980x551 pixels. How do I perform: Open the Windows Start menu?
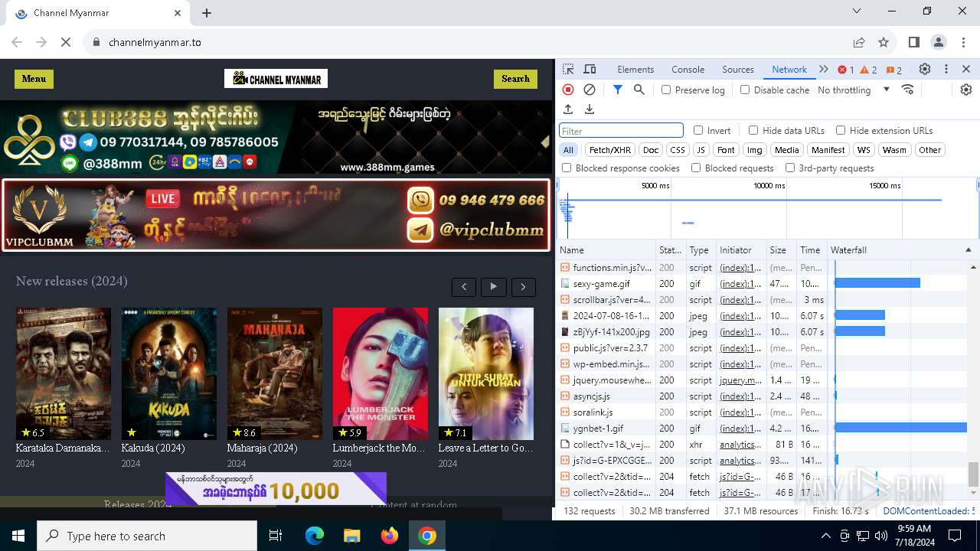pyautogui.click(x=18, y=536)
